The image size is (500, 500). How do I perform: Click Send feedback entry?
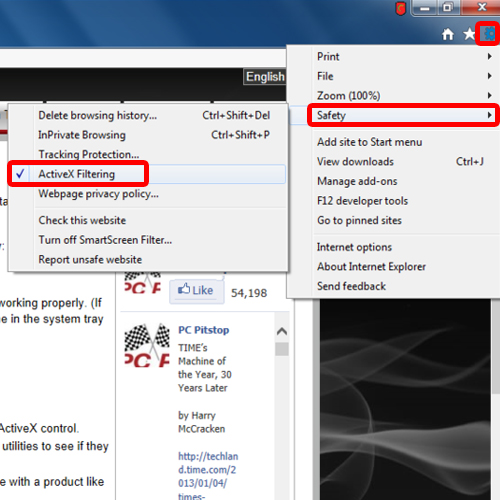click(405, 286)
